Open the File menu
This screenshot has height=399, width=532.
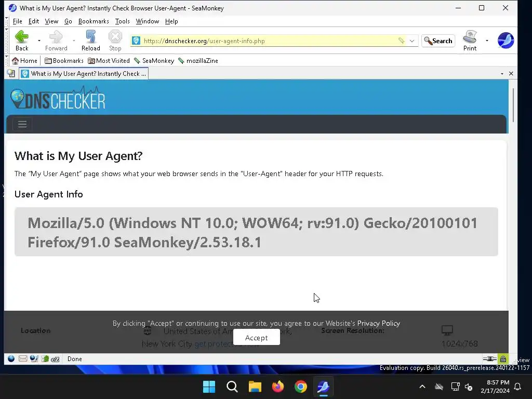[x=17, y=21]
